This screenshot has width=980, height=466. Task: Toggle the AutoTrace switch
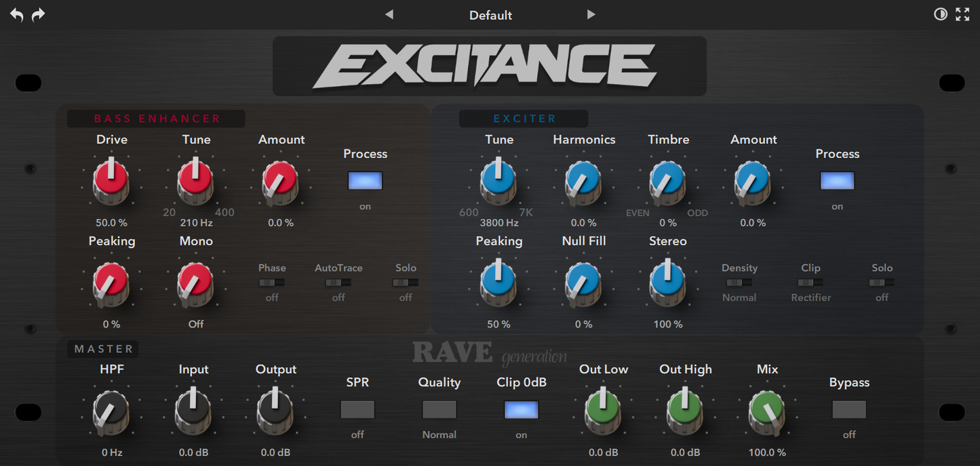click(338, 282)
